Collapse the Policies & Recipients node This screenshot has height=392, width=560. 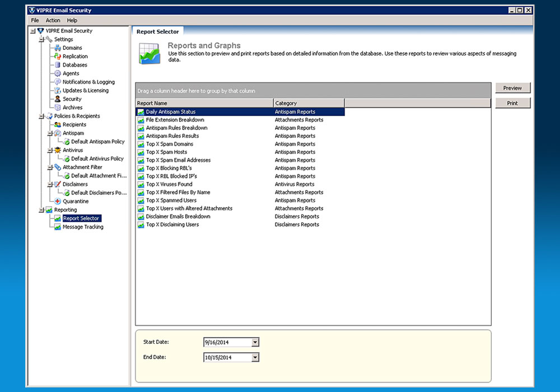(x=41, y=116)
